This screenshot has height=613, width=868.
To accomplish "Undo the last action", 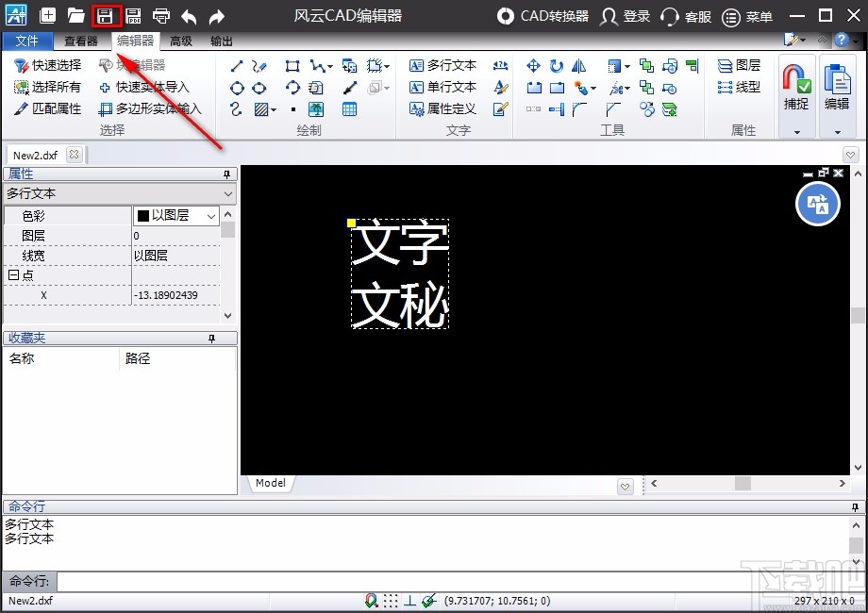I will (x=189, y=17).
